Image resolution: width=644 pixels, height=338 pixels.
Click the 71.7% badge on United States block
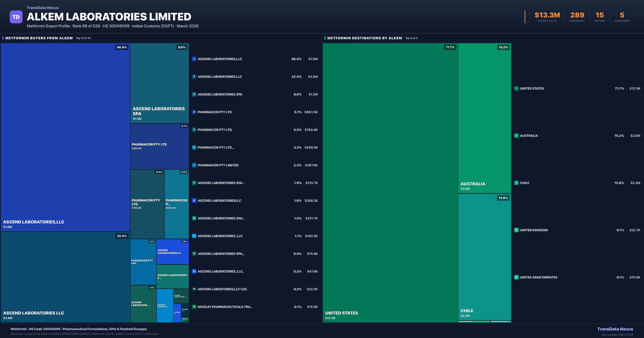click(x=450, y=47)
